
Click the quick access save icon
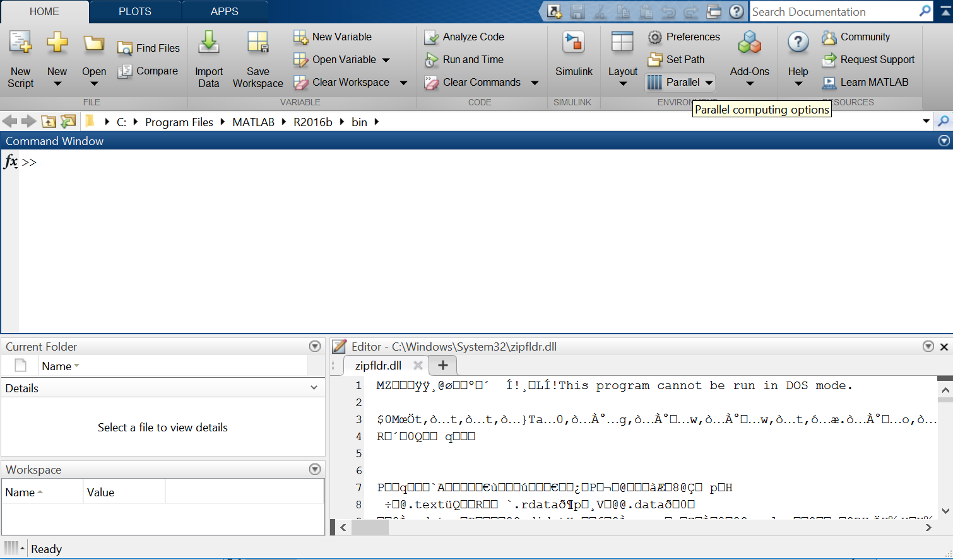577,11
